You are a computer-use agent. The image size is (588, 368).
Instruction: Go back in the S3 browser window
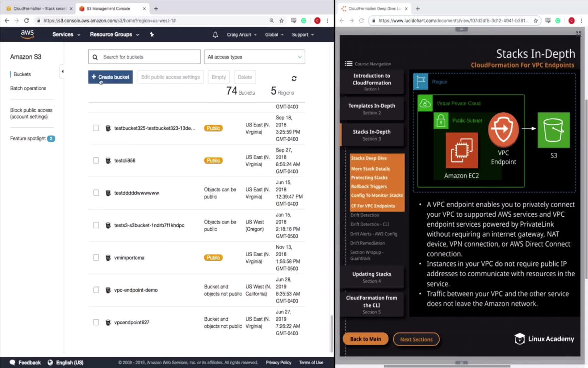pos(7,20)
